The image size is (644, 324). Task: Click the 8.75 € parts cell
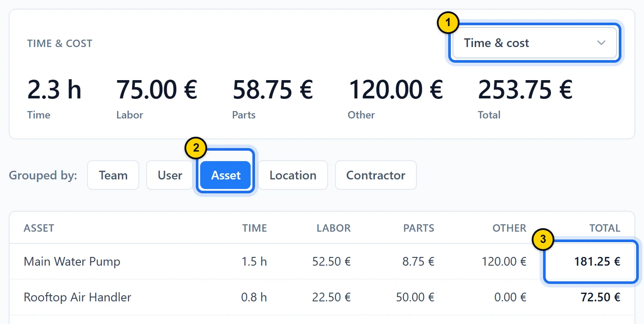[x=418, y=262]
